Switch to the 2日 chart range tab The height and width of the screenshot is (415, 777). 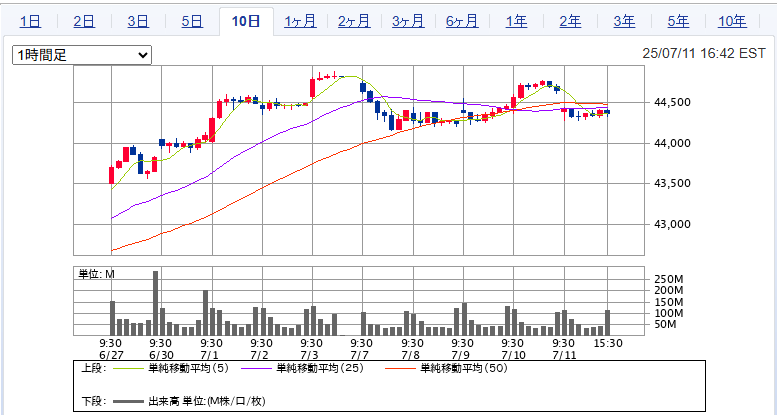click(x=84, y=21)
